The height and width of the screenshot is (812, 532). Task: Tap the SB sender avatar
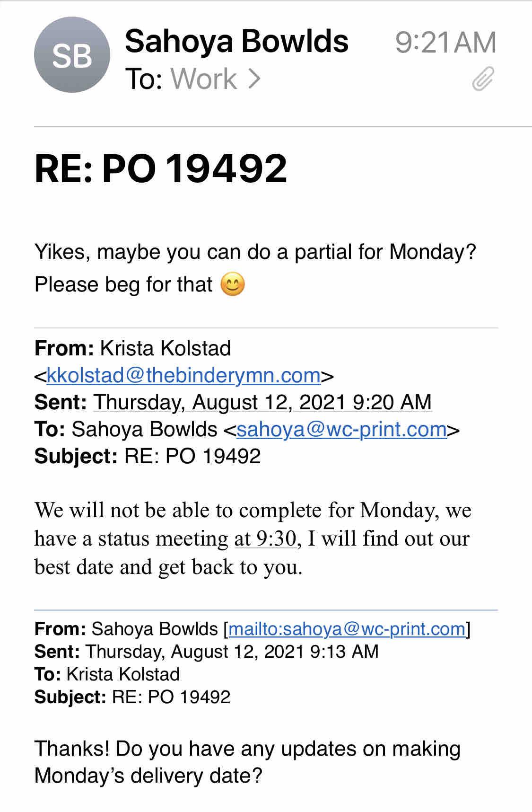point(72,55)
